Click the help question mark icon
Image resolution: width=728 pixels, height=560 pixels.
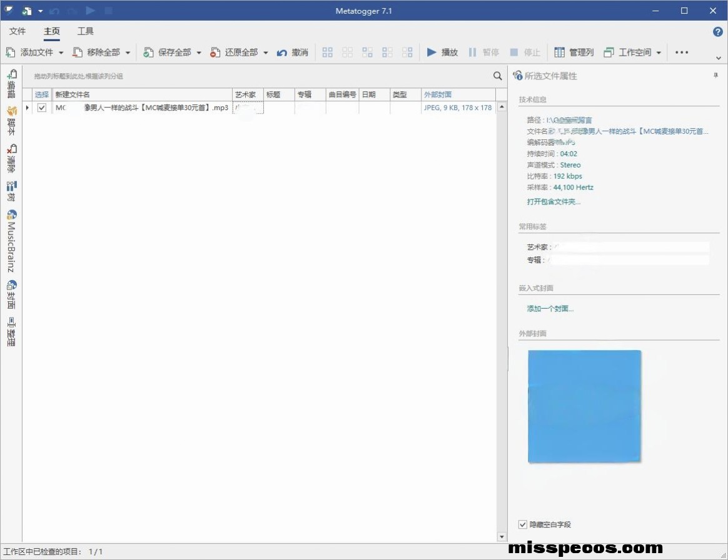pyautogui.click(x=717, y=31)
